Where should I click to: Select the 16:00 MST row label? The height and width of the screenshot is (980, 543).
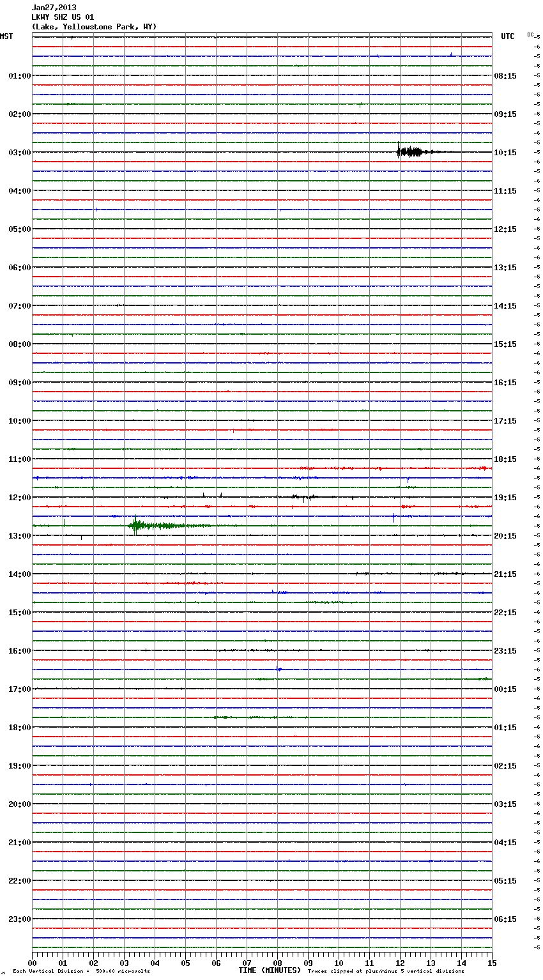coord(19,651)
